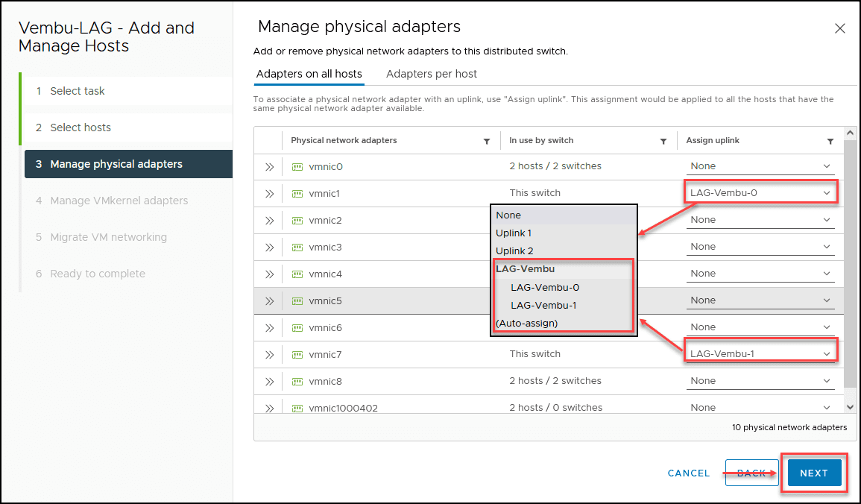Click the vmnic2 network adapter icon
The image size is (861, 504).
[x=297, y=221]
